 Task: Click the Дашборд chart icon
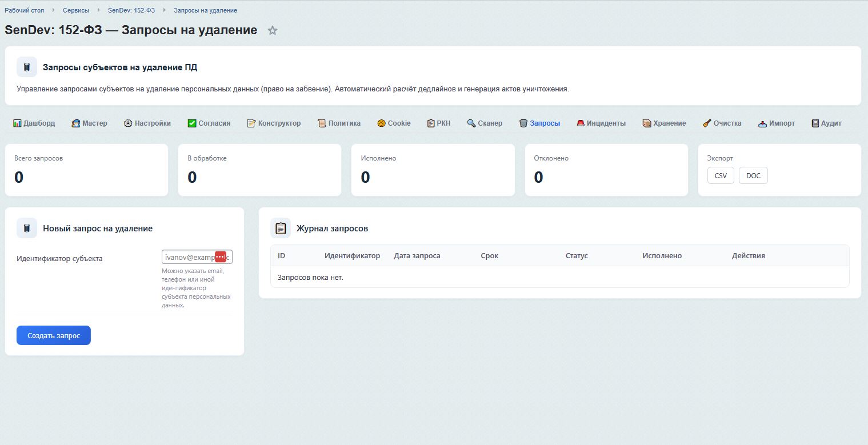pyautogui.click(x=17, y=123)
